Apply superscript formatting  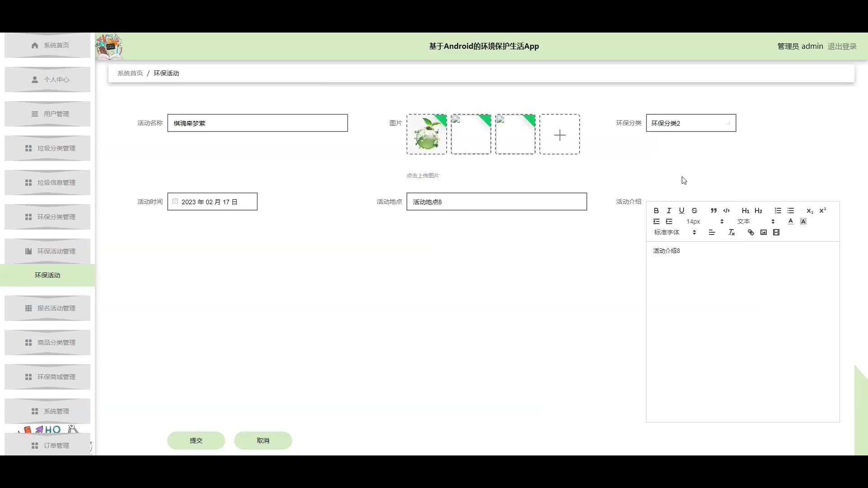[822, 211]
